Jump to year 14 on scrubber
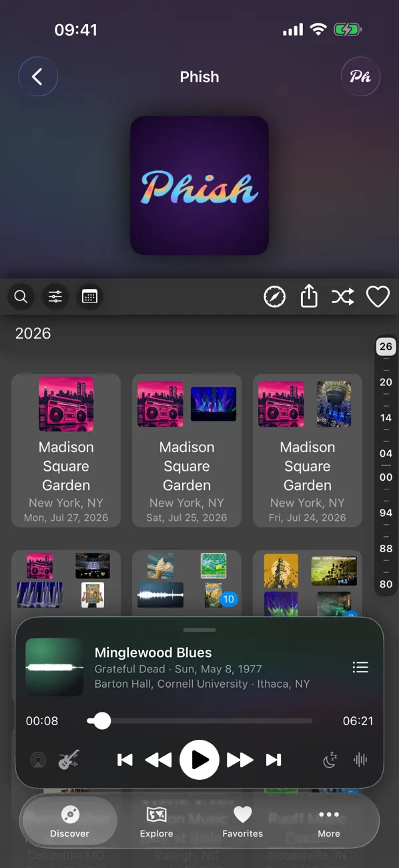The image size is (399, 868). coord(386,418)
